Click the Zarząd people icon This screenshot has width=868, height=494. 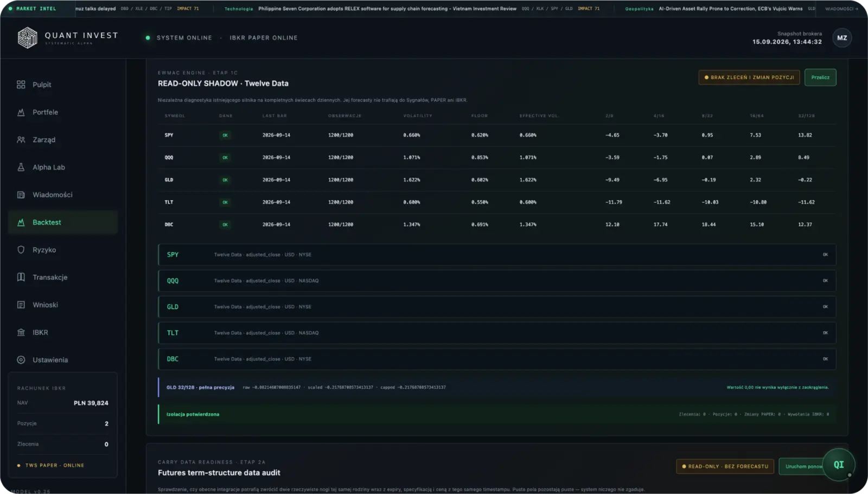[x=21, y=140]
